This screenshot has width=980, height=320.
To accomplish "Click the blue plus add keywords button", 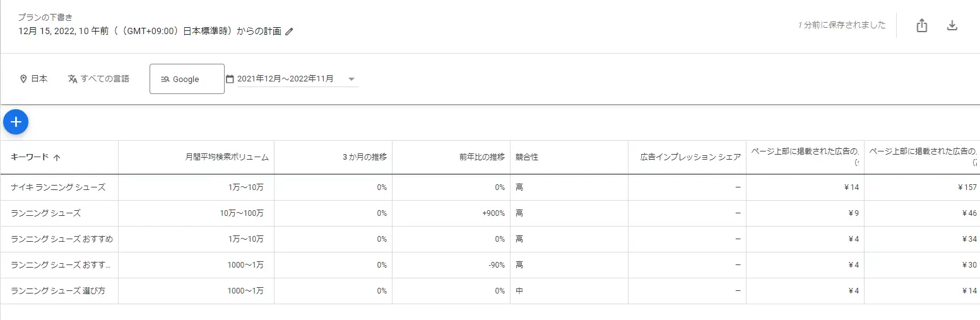I will 16,122.
